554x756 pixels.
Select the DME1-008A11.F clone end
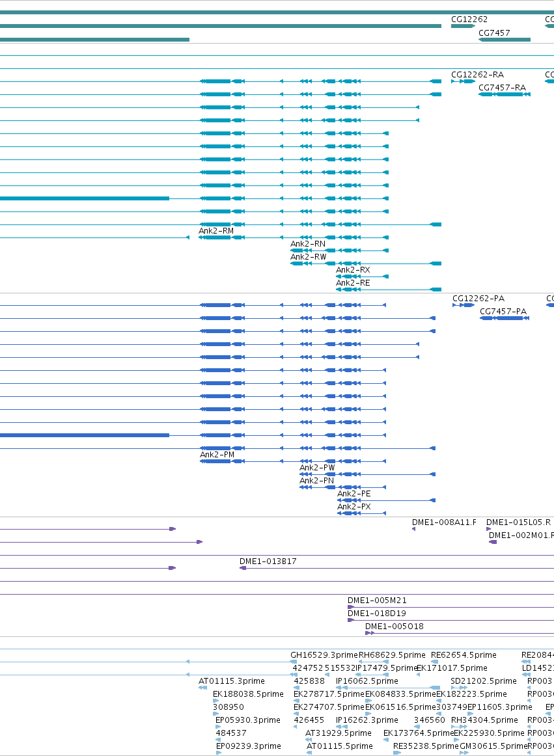[413, 529]
